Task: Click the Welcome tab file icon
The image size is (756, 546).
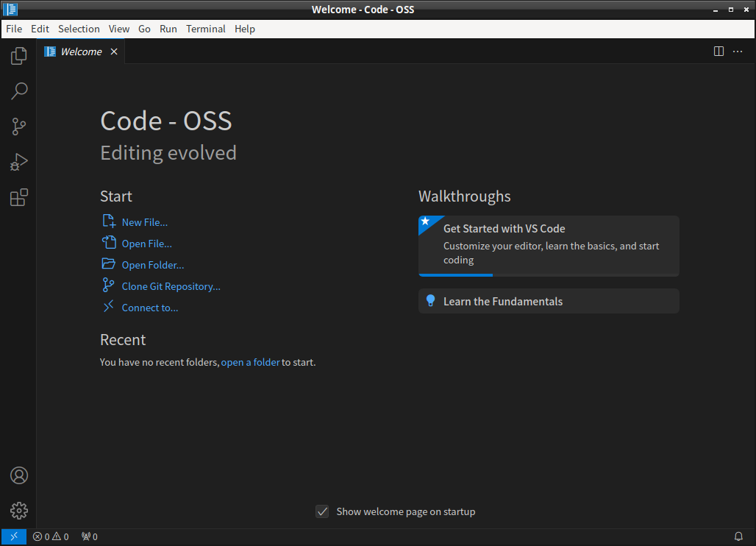Action: coord(50,52)
